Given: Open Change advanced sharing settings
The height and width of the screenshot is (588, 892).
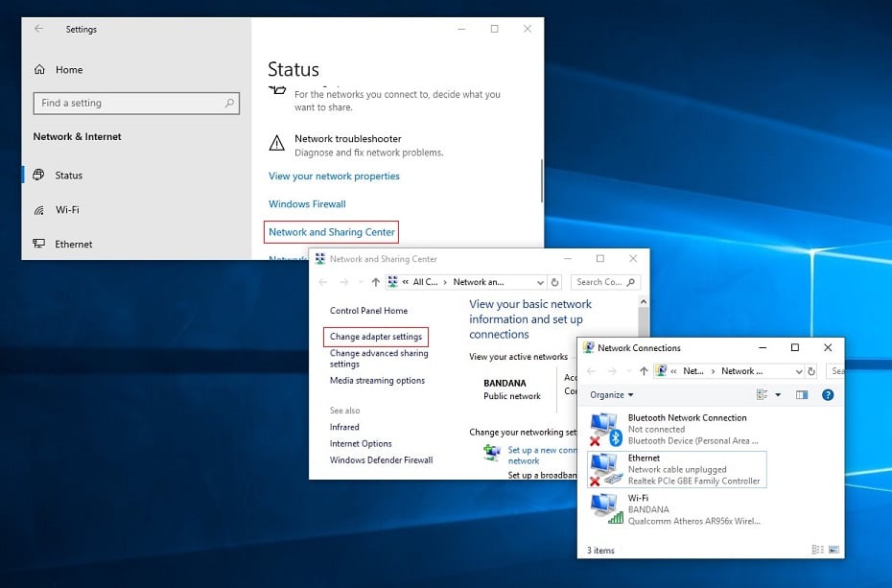Looking at the screenshot, I should point(379,358).
